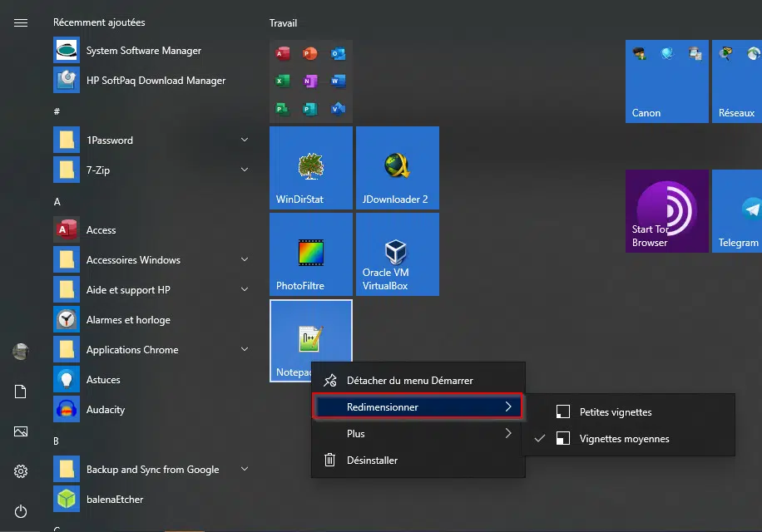The image size is (762, 532).
Task: Click the # index header
Action: click(57, 111)
